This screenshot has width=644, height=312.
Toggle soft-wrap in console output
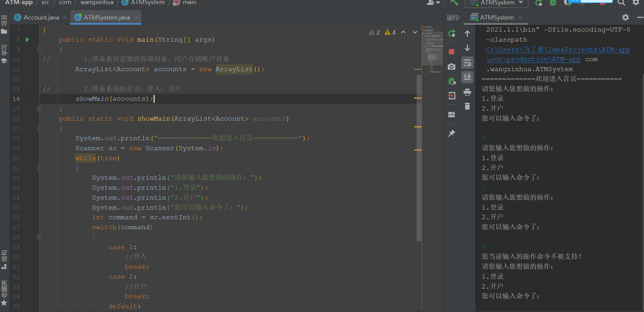pos(467,63)
